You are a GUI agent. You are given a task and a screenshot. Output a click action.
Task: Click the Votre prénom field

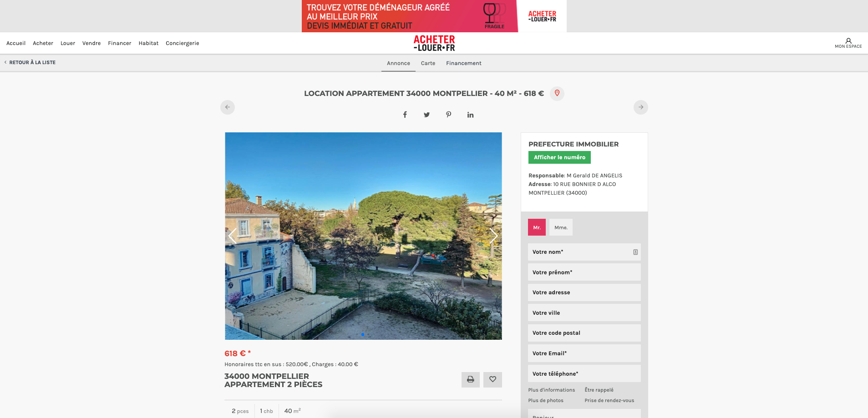click(x=584, y=272)
